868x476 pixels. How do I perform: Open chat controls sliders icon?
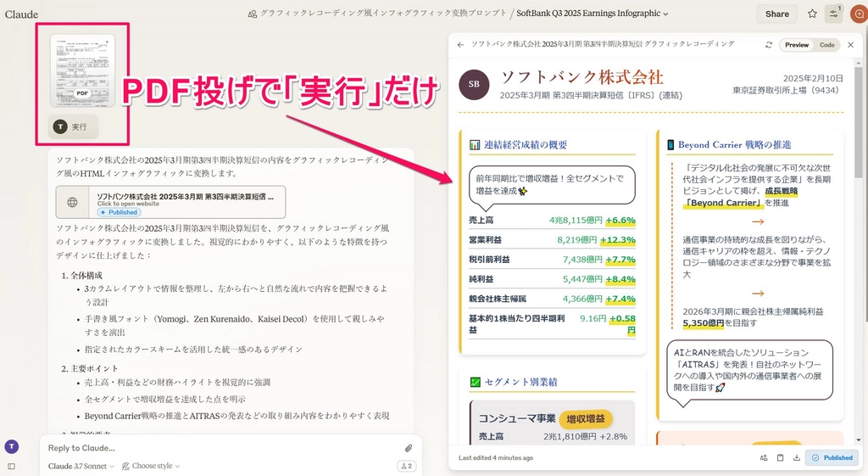coord(834,14)
